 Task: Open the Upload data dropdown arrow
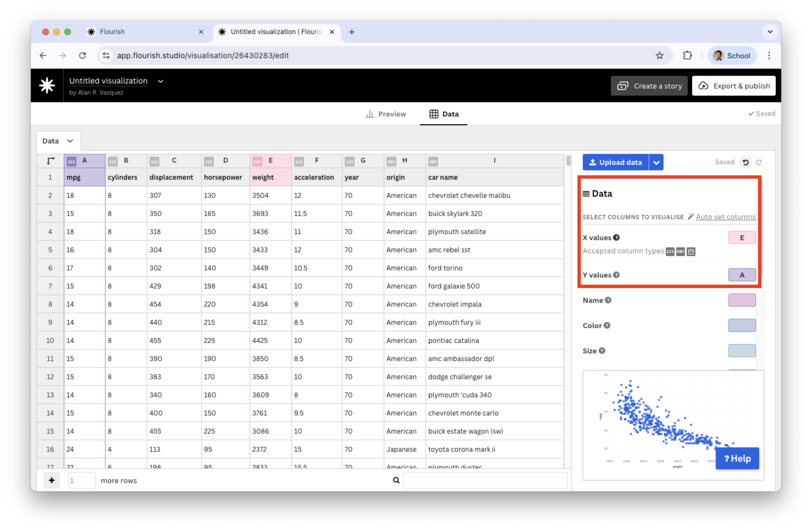[656, 162]
